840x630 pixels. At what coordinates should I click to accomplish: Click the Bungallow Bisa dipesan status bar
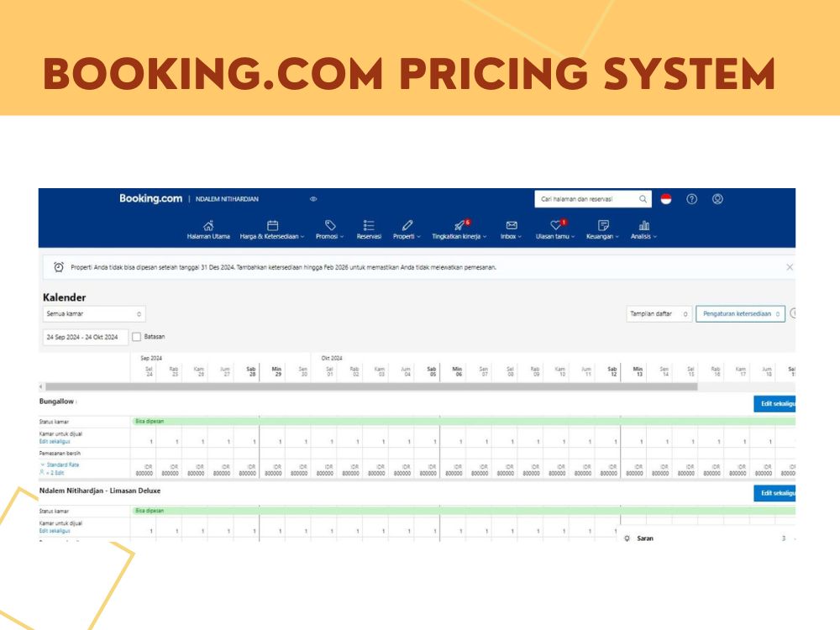[463, 422]
